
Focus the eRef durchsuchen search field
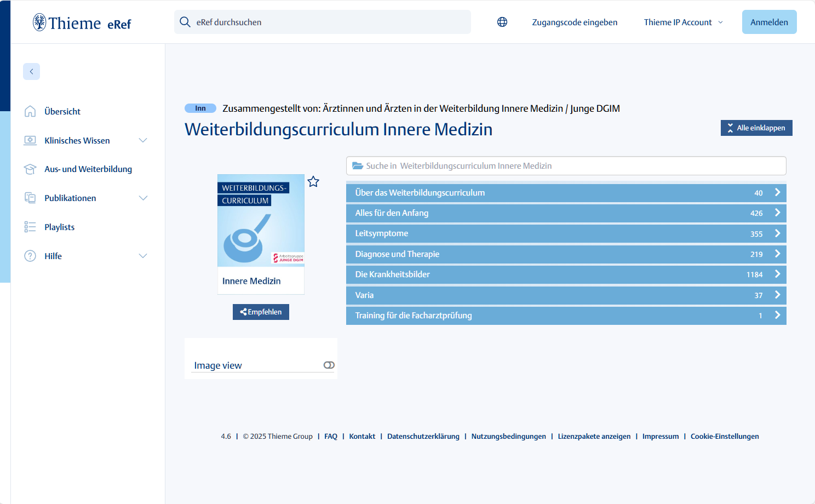click(x=323, y=22)
